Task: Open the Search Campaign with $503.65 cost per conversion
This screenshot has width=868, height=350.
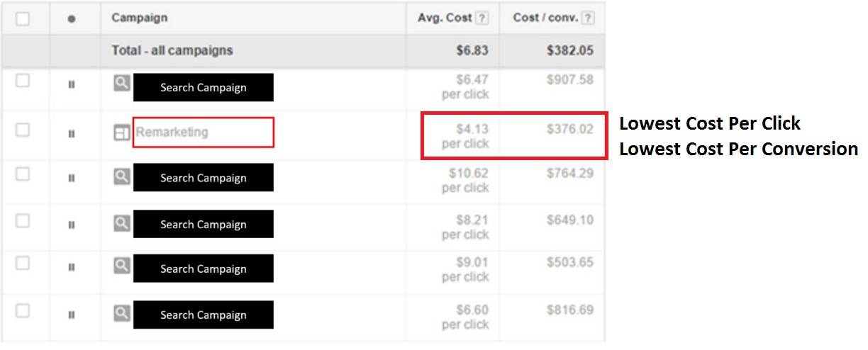Action: click(x=204, y=269)
